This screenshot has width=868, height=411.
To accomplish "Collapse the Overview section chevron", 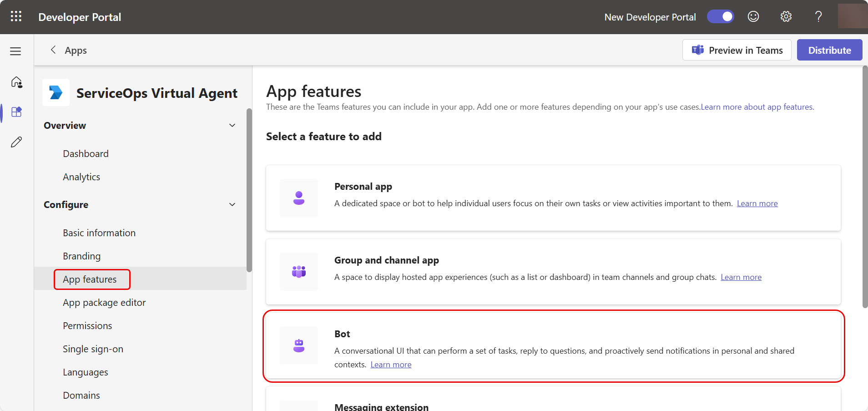I will pos(232,126).
